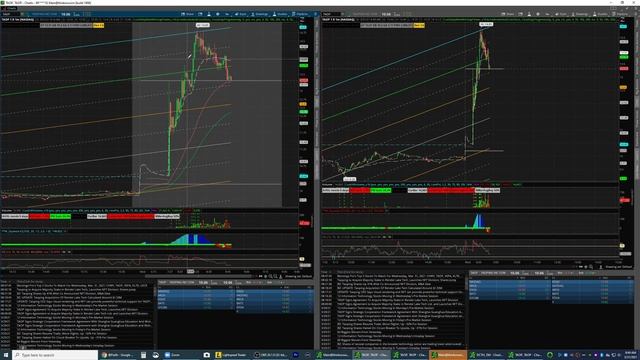Open the Patterns menu on right chart
Screen dimensions: 640x360
click(621, 14)
